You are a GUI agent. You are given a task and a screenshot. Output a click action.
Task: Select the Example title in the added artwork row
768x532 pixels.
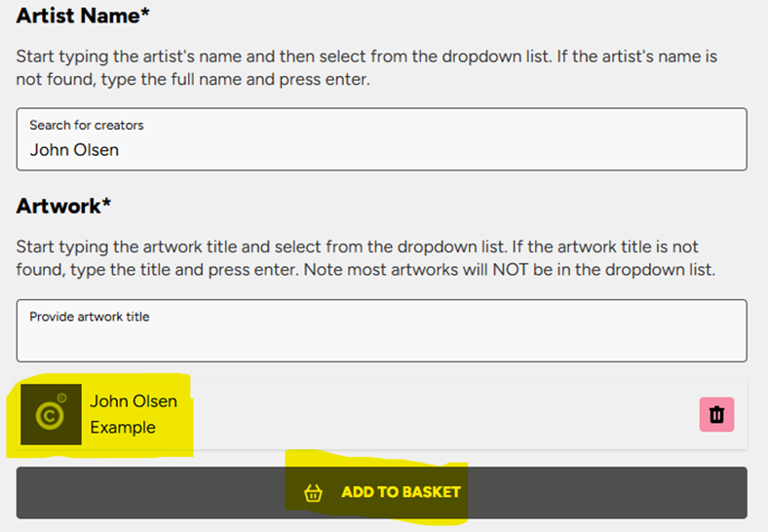tap(123, 427)
